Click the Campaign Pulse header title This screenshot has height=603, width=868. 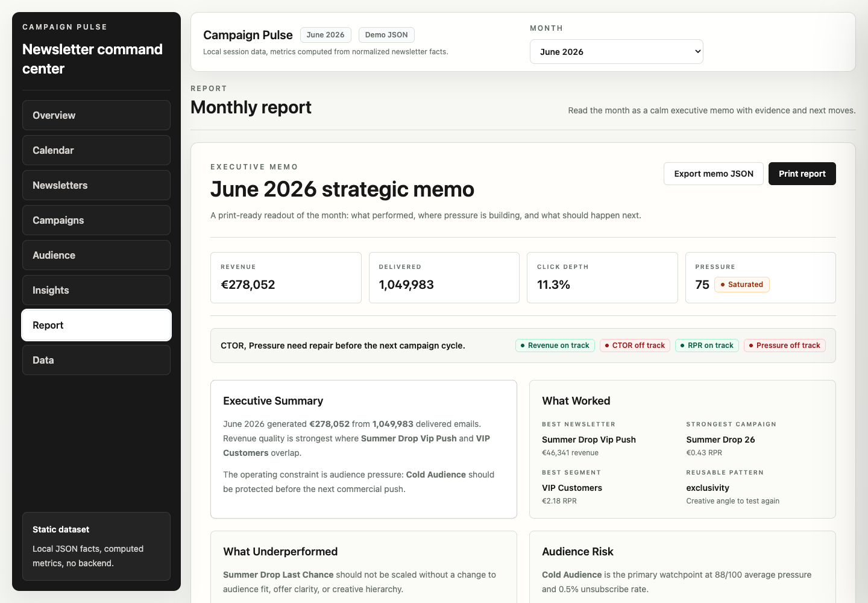tap(248, 35)
